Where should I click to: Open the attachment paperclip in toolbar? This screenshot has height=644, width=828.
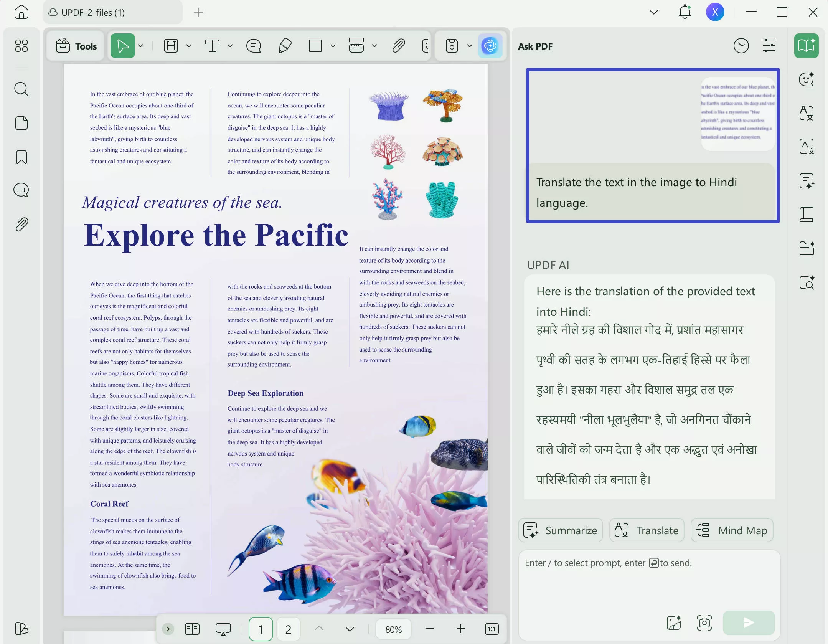(x=399, y=46)
